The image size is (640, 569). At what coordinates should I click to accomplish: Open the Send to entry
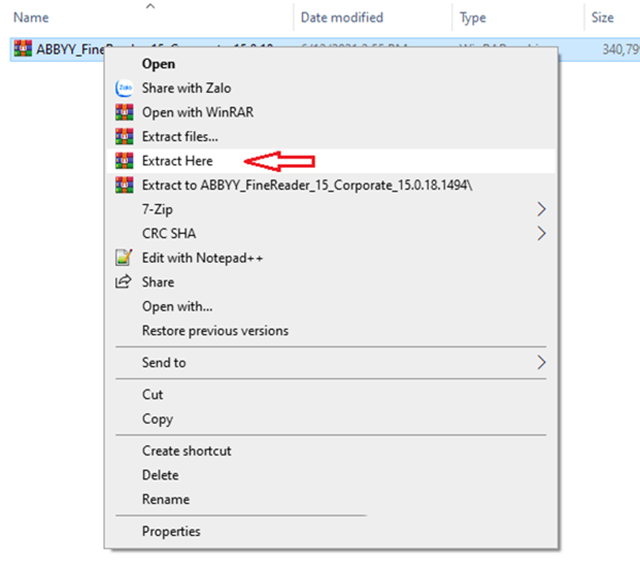331,362
